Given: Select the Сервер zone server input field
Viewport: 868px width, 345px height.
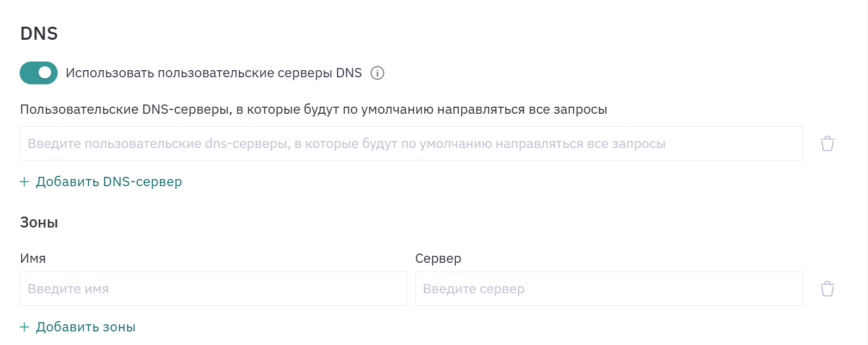Looking at the screenshot, I should pyautogui.click(x=609, y=289).
